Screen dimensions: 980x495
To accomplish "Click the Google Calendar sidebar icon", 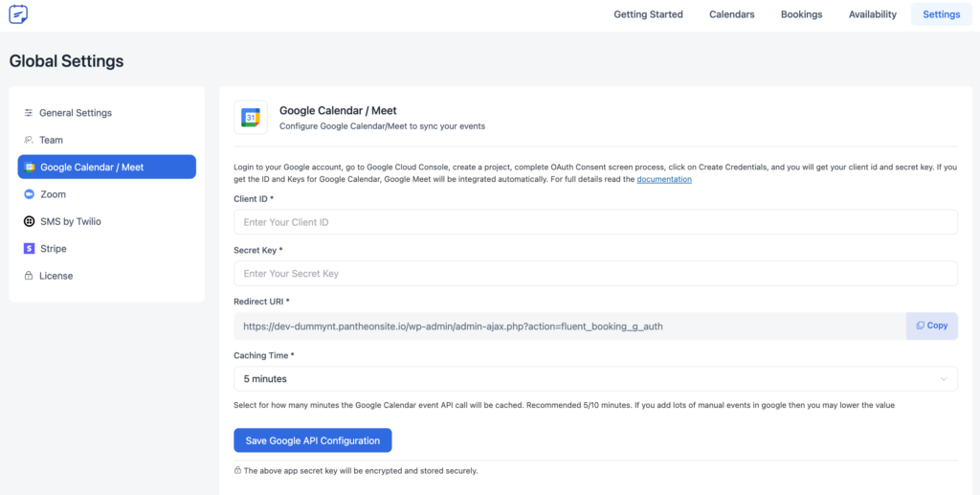I will 30,167.
